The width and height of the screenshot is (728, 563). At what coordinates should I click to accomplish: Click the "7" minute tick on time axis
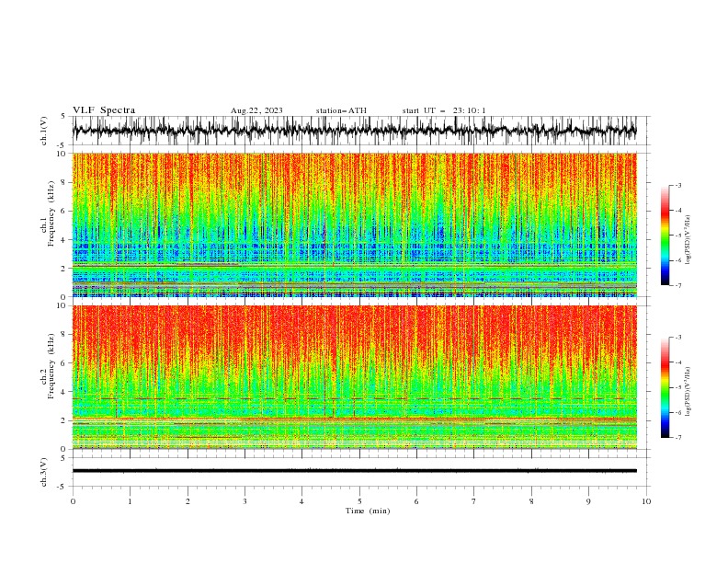click(x=474, y=501)
